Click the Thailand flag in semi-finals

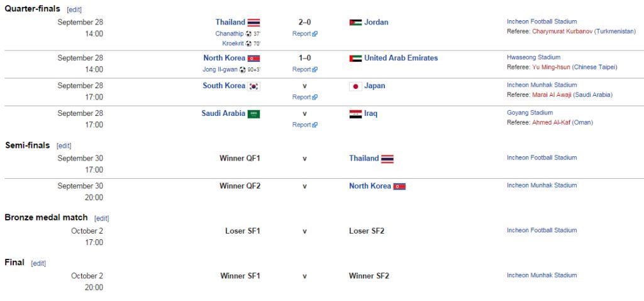pyautogui.click(x=387, y=159)
